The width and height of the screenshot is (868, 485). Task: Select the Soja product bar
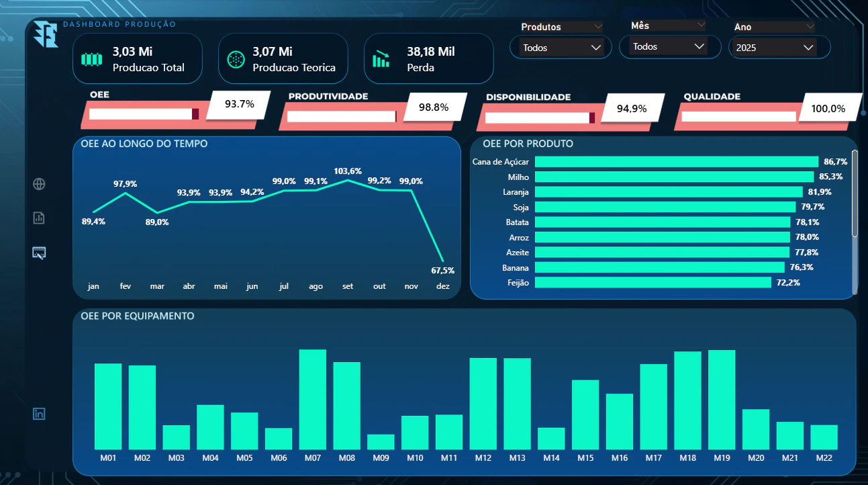665,207
